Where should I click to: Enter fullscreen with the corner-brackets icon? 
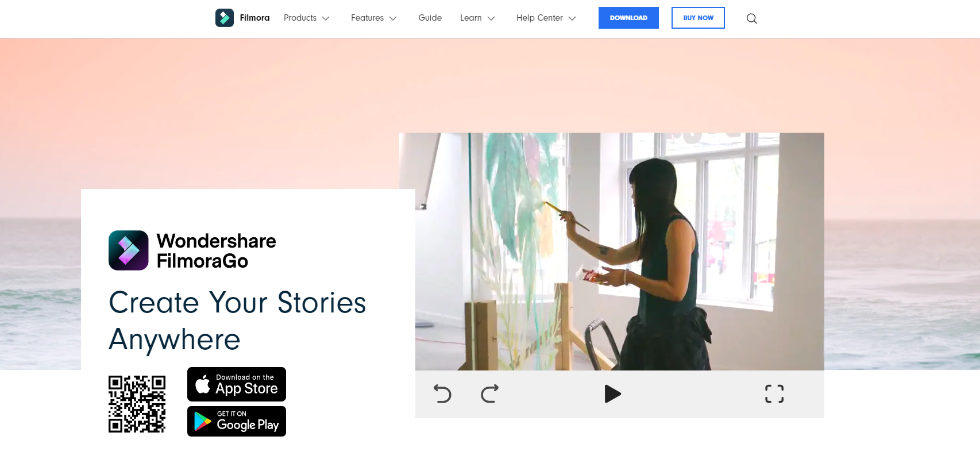click(774, 394)
